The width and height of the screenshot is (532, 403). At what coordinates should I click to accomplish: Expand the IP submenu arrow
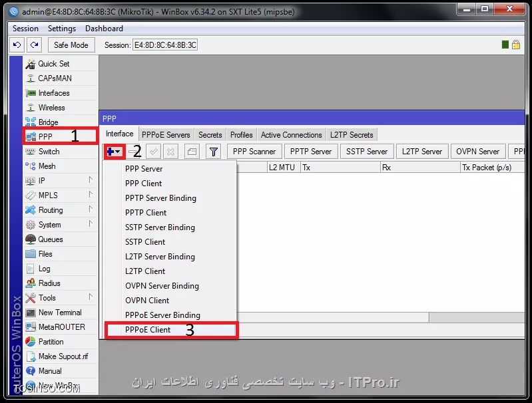91,180
